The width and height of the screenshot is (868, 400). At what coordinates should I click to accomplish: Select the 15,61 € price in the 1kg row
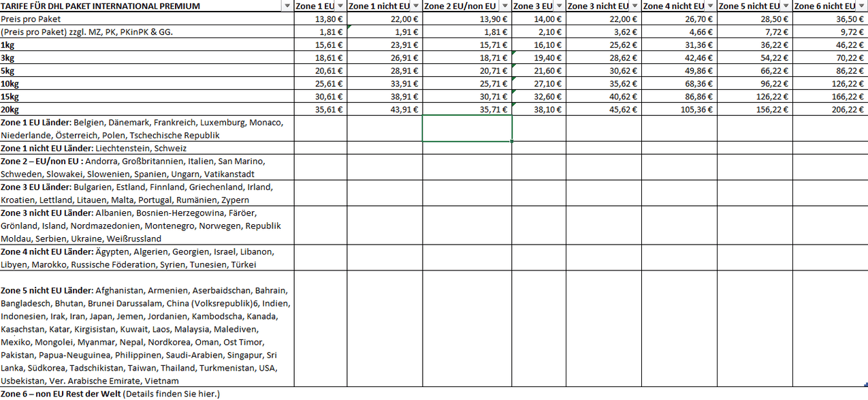321,45
